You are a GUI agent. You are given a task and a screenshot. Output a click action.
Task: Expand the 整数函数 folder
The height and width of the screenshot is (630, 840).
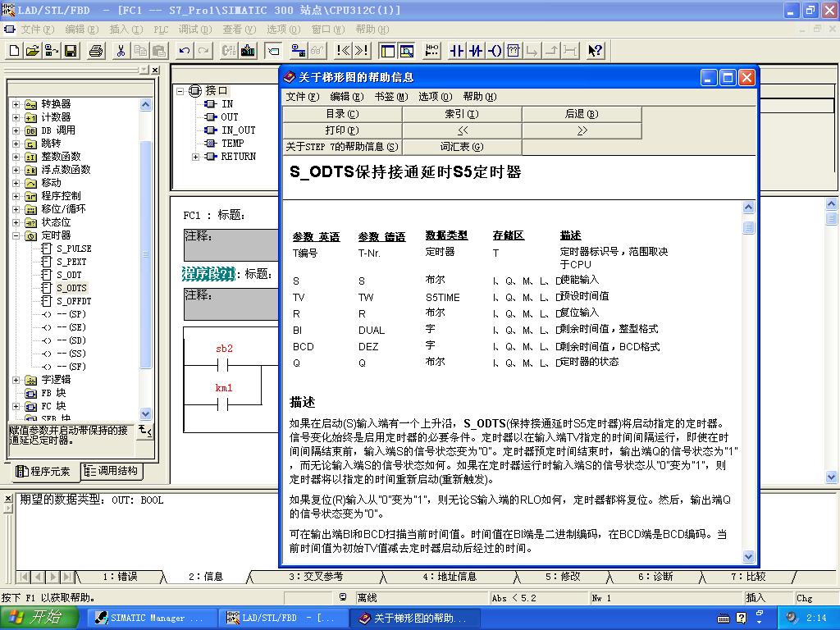(x=16, y=157)
